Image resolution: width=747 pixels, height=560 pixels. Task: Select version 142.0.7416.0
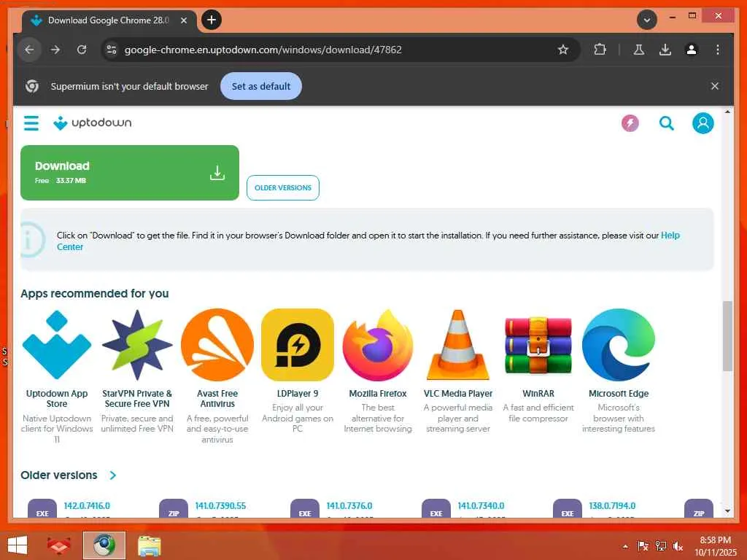click(x=87, y=506)
